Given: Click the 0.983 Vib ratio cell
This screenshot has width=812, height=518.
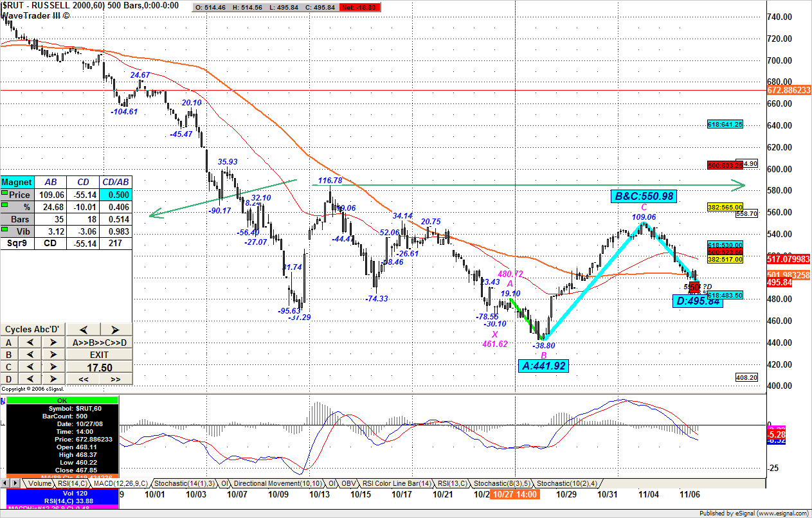Looking at the screenshot, I should tap(115, 231).
